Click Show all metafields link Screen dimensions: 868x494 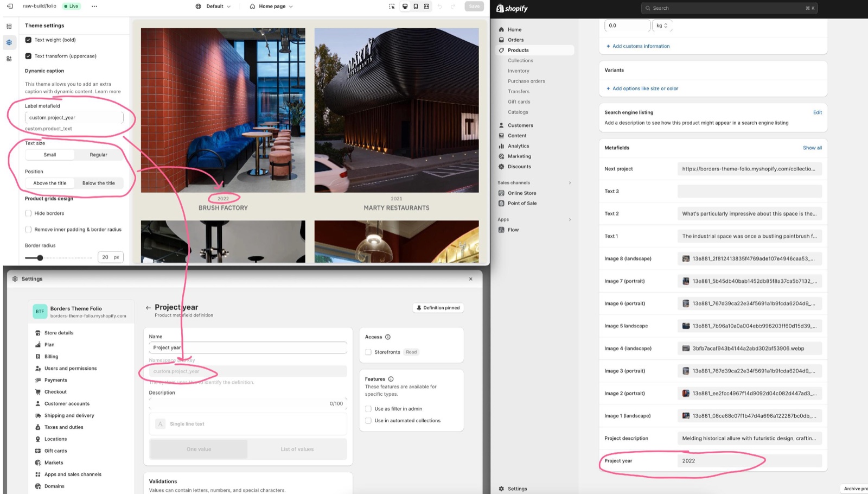point(812,148)
